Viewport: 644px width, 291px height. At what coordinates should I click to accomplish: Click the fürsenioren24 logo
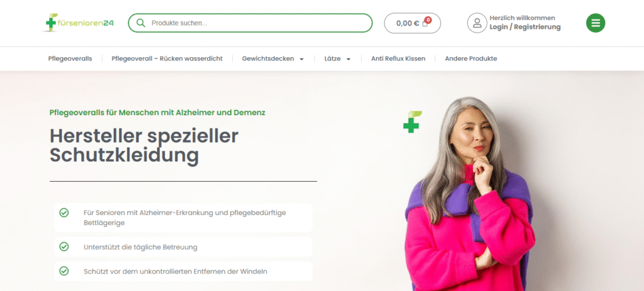coord(79,23)
